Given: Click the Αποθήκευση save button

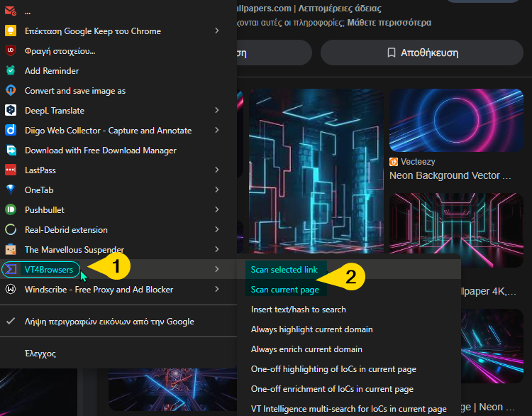Looking at the screenshot, I should pos(422,53).
